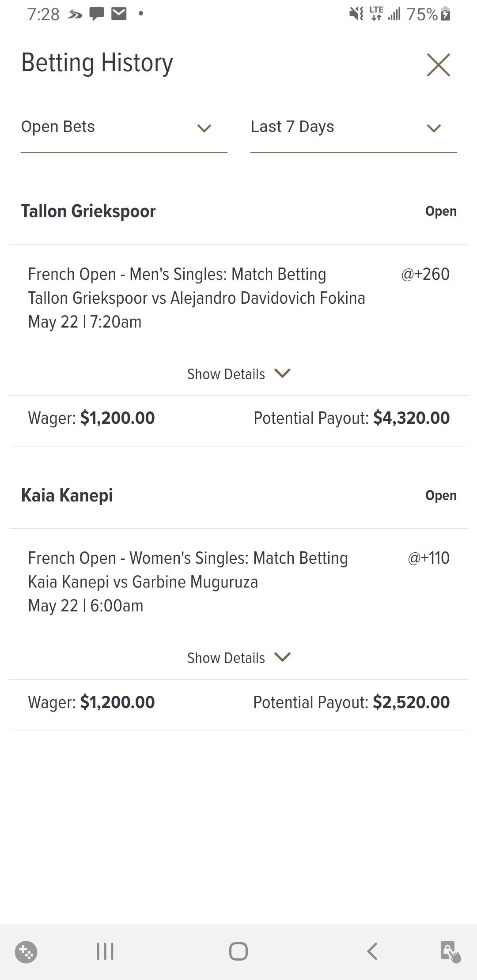This screenshot has width=477, height=980.
Task: Tap the +110 odds on Kanepi bet
Action: pos(428,558)
